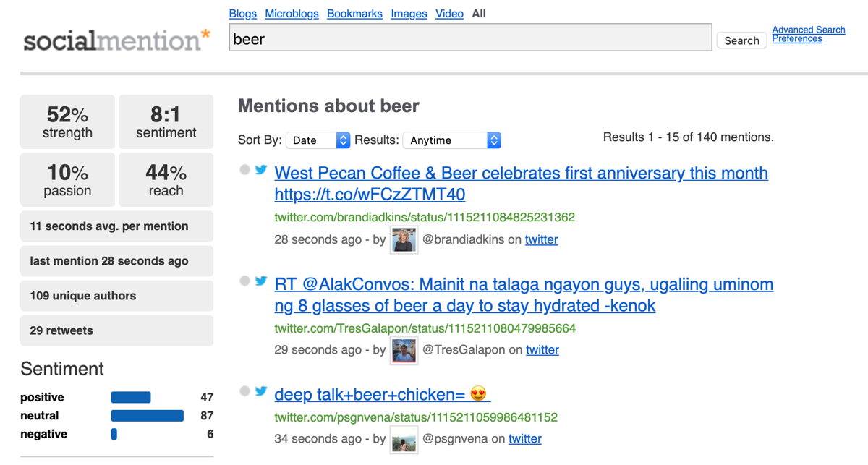Open the Advanced Search link

(x=809, y=30)
